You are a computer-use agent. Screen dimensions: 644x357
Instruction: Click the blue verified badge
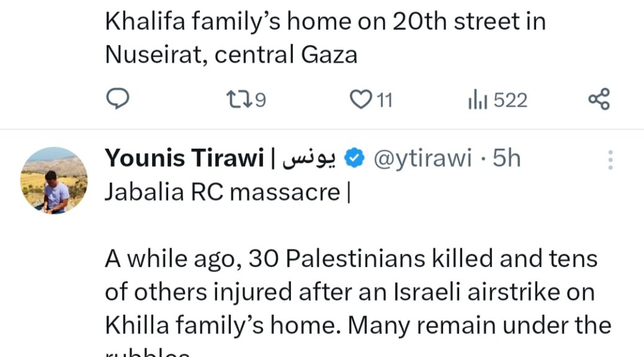[354, 159]
